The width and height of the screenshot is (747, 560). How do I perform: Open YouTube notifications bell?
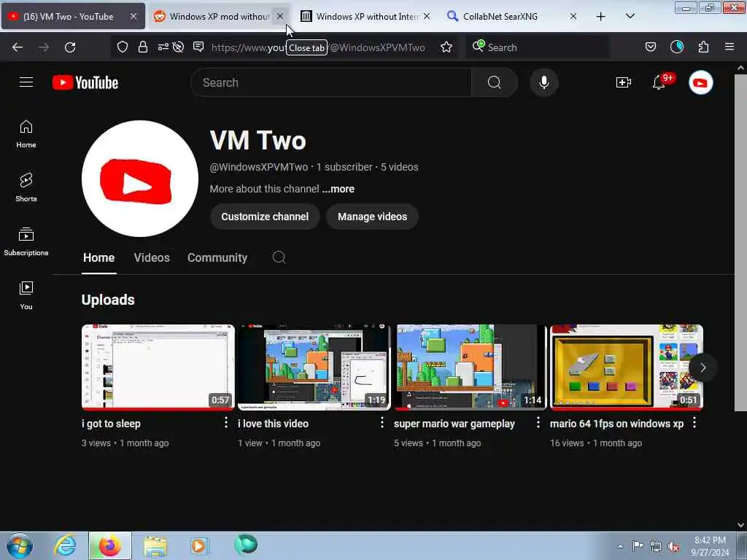(x=659, y=82)
